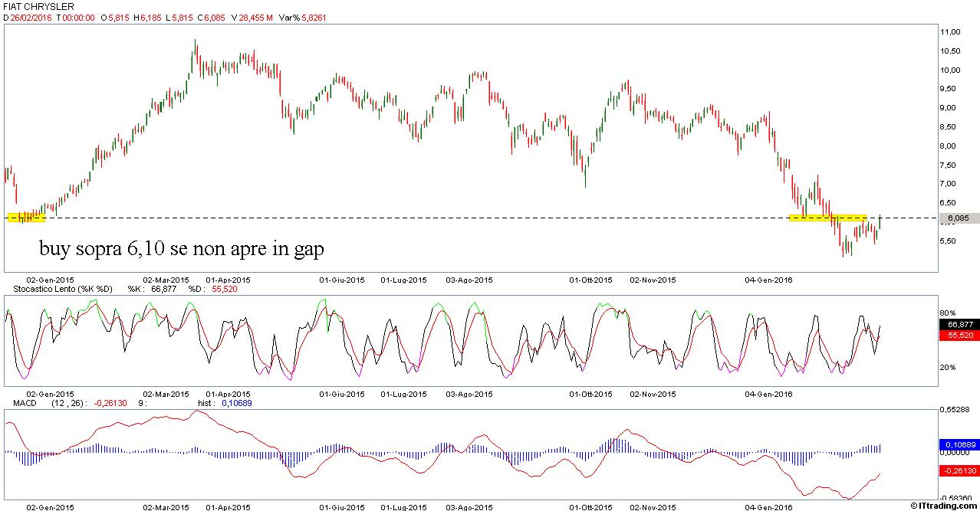The image size is (980, 511).
Task: Select the black 66,877 stochastic value box
Action: [x=958, y=326]
